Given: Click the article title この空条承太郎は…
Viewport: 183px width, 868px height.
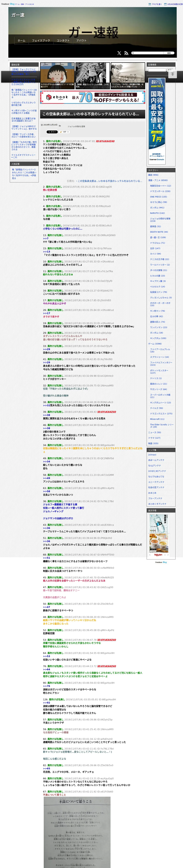Looking at the screenshot, I should [90, 114].
